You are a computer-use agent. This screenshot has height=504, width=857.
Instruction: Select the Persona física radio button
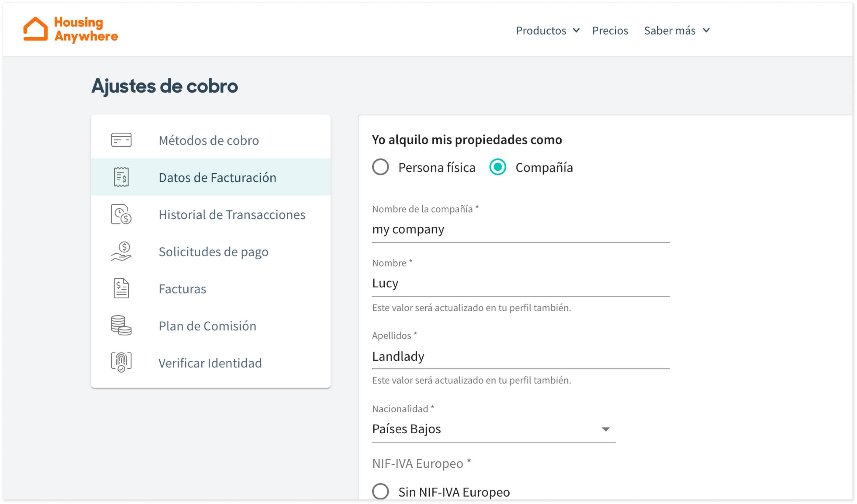[380, 167]
